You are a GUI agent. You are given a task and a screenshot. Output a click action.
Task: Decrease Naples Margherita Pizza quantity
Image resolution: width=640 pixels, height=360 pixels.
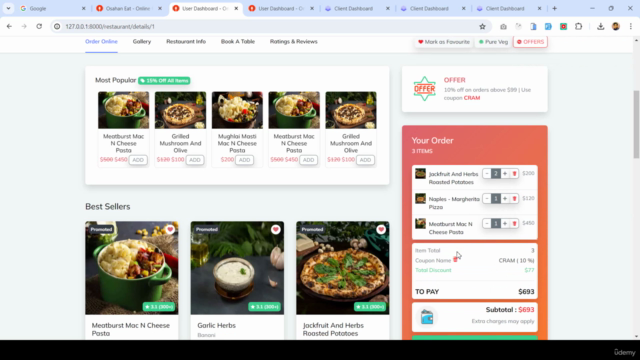click(487, 198)
